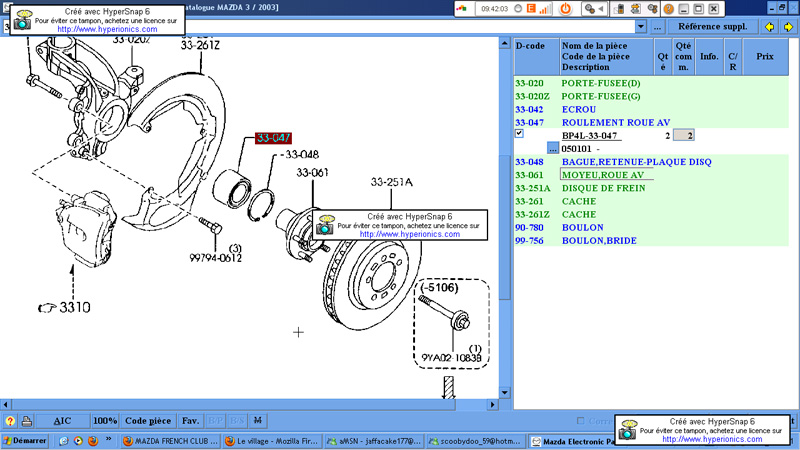Set zoom with the 100% button
The width and height of the screenshot is (800, 450).
105,421
